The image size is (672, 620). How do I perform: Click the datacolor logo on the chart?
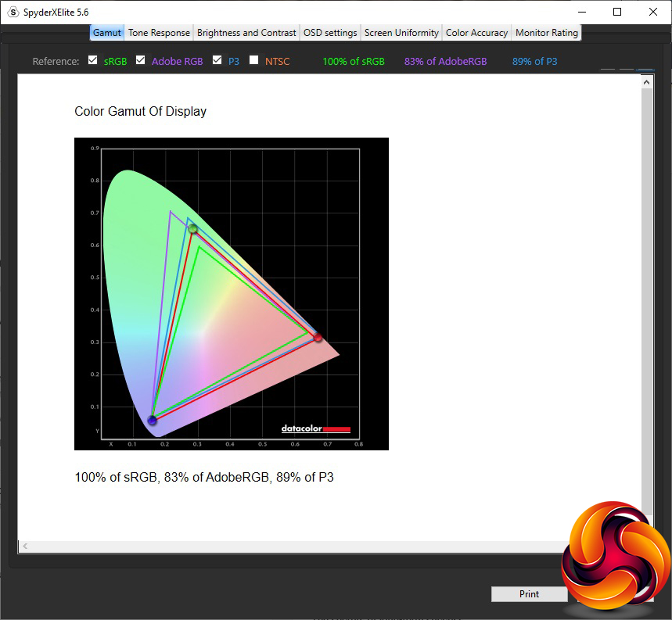pyautogui.click(x=315, y=428)
